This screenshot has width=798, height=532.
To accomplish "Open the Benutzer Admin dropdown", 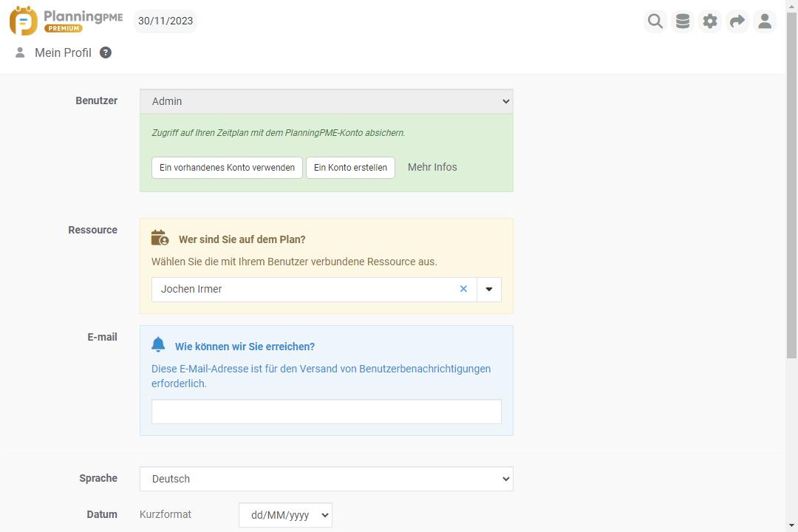I will click(x=326, y=101).
